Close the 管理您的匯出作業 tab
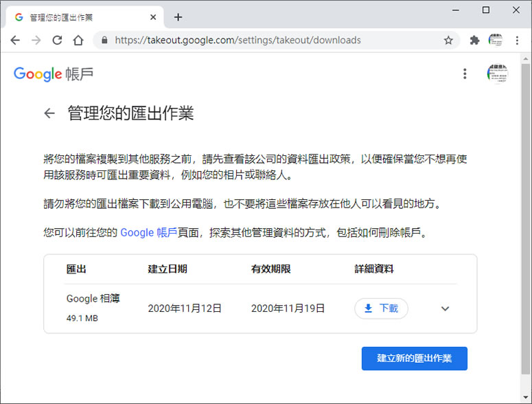The width and height of the screenshot is (532, 404). [153, 17]
